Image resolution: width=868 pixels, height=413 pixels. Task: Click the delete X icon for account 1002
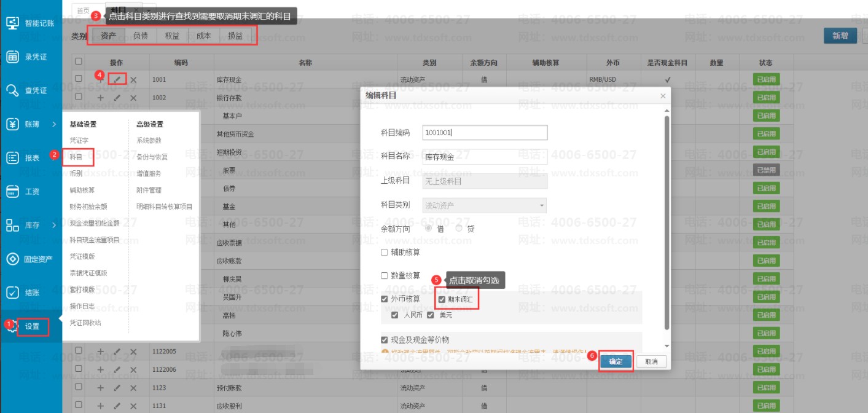coord(133,98)
